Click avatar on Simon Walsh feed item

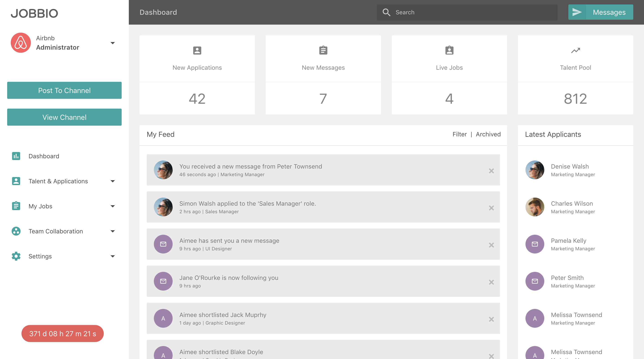tap(163, 207)
